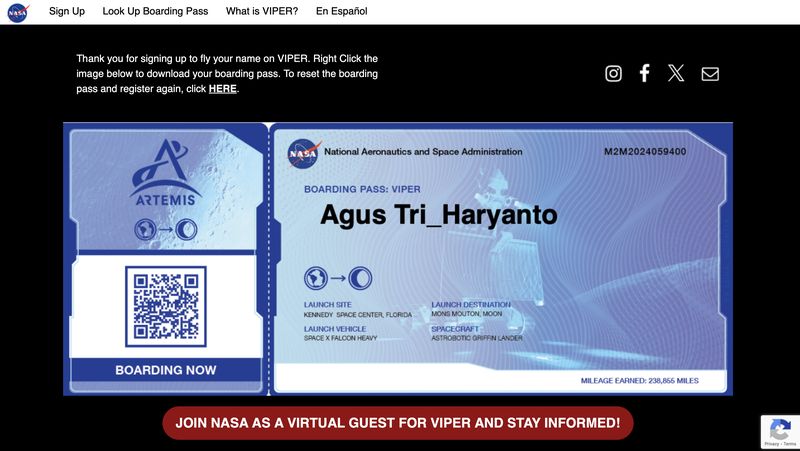Click the HERE link to reset boarding pass
Viewport: 800px width, 451px height.
(x=222, y=89)
